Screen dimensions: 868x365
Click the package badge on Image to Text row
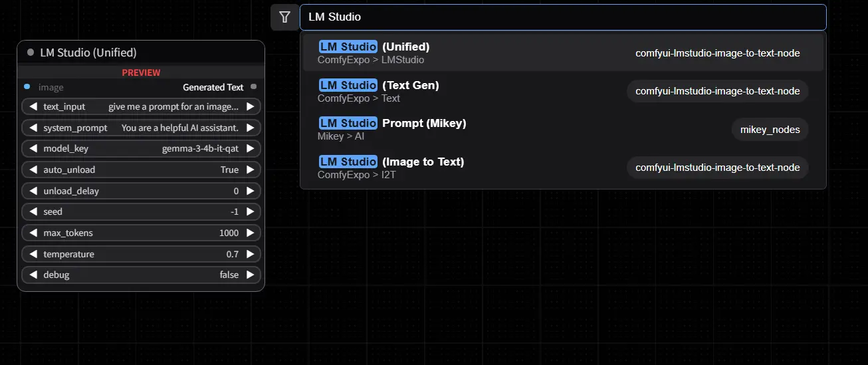(718, 168)
